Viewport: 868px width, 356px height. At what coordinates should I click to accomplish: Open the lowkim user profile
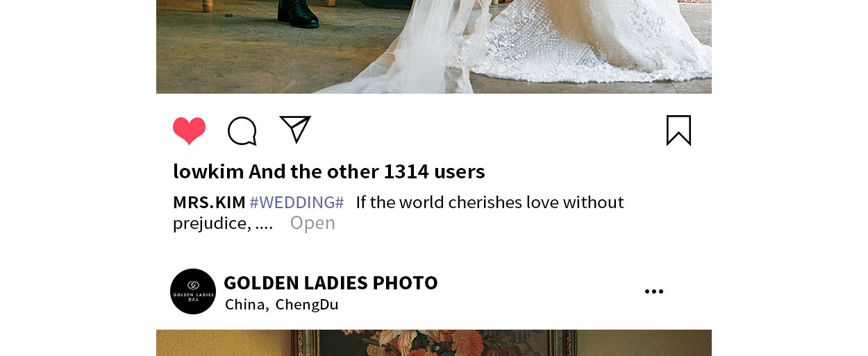pos(208,171)
